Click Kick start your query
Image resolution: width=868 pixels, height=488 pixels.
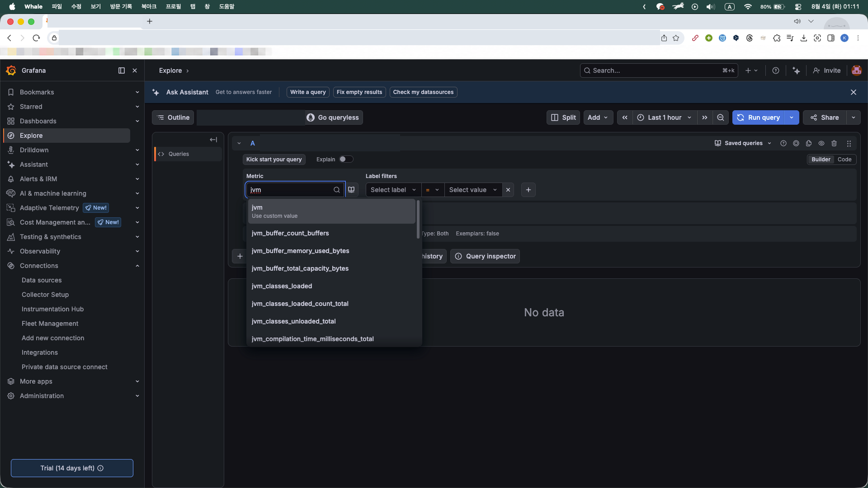point(274,160)
